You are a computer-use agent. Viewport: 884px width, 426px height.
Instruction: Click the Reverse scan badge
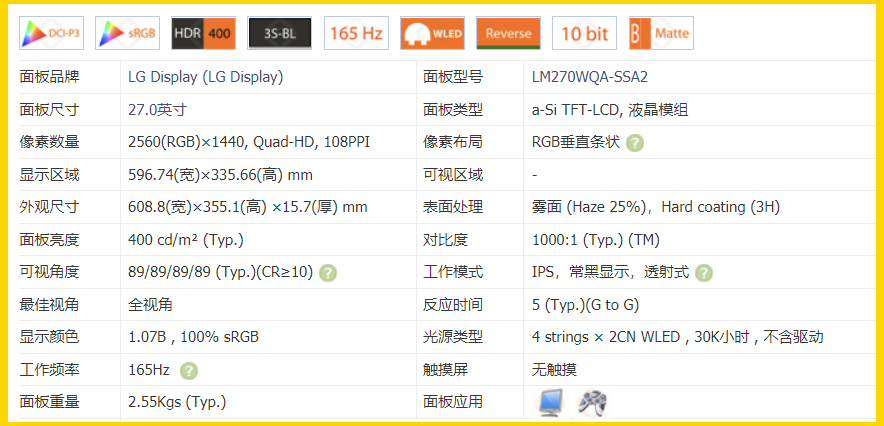pyautogui.click(x=508, y=33)
